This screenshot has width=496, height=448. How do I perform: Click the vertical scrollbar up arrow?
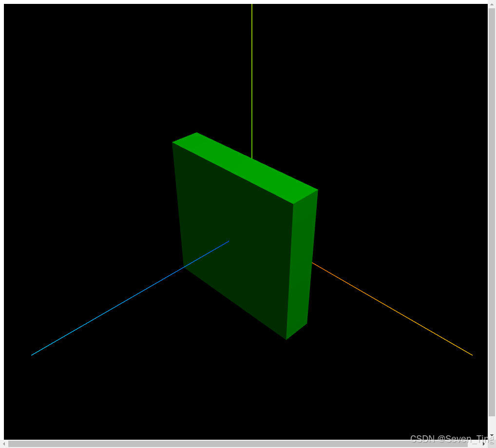click(492, 4)
